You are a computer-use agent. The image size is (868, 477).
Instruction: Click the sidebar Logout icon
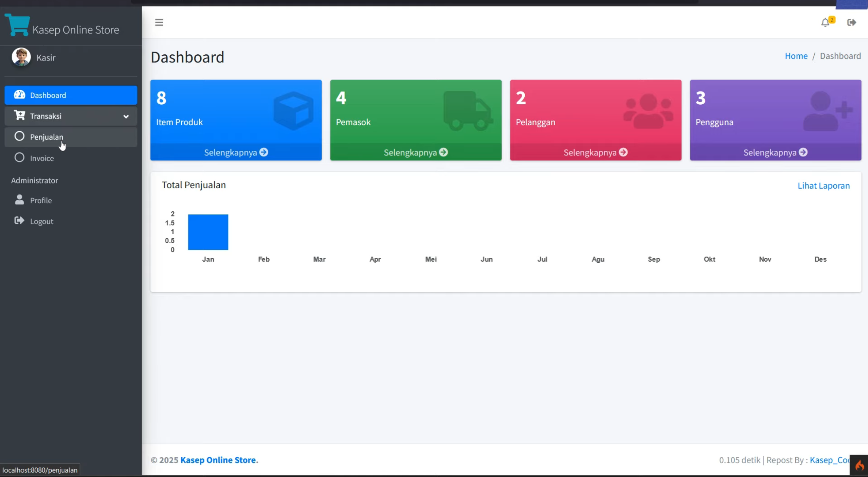coord(19,221)
